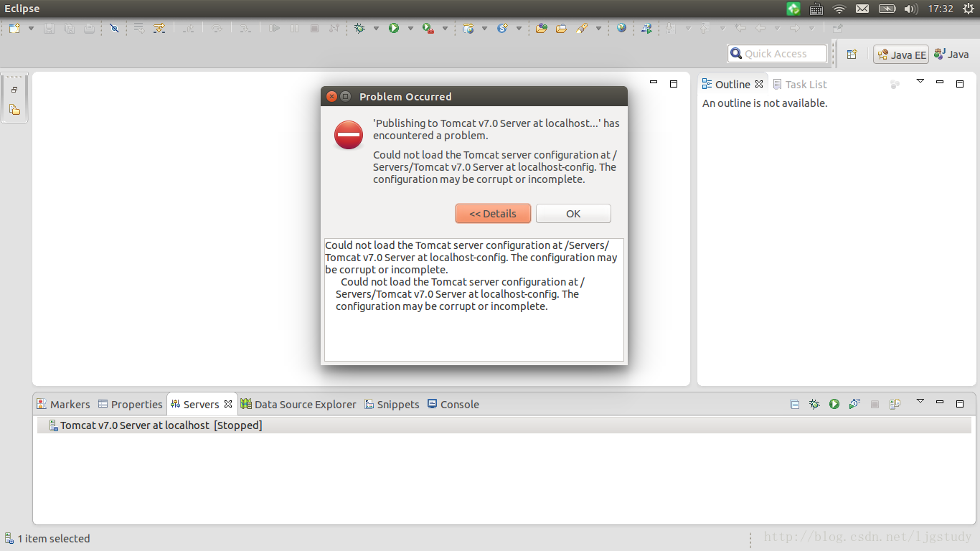Screen dimensions: 980x551
Task: Click the Disconnect debug icon
Action: [x=334, y=29]
